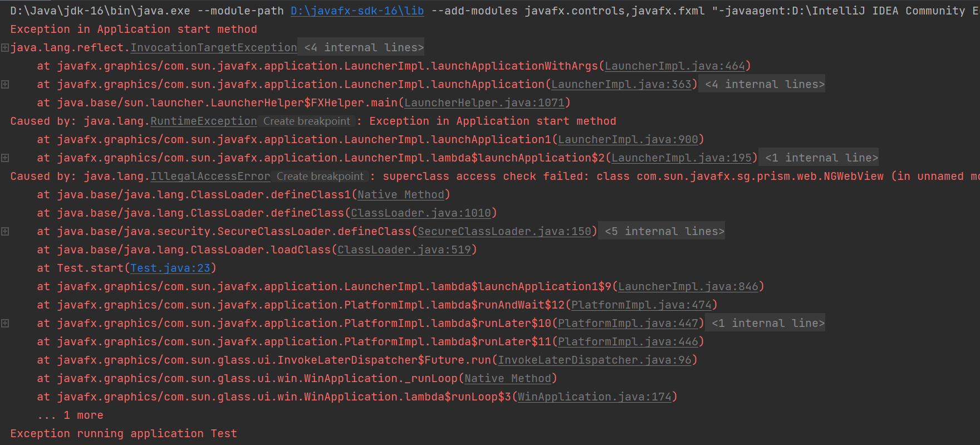980x445 pixels.
Task: Expand fold icon beside SecureClassLoader.java:150 line
Action: point(5,232)
